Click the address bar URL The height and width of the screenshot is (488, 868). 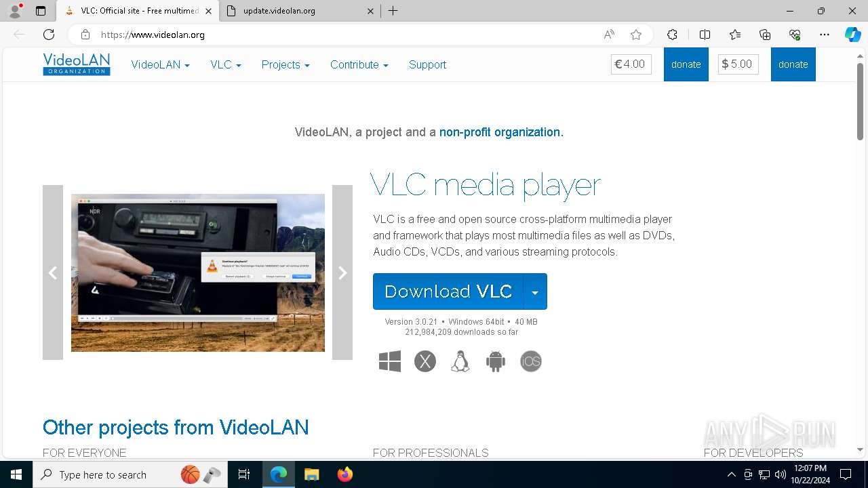pos(153,35)
